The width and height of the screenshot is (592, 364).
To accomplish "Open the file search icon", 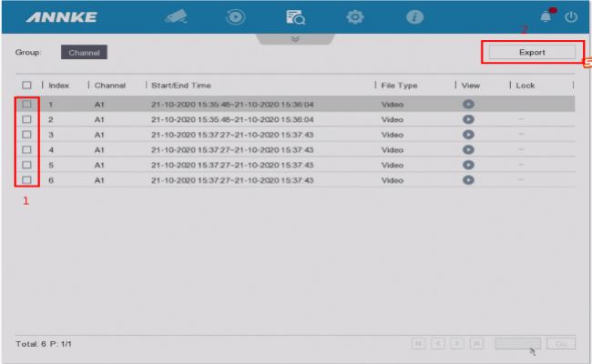I will click(x=295, y=16).
